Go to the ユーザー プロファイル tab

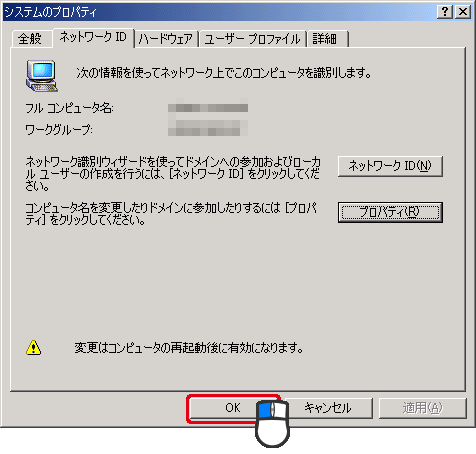pos(252,39)
